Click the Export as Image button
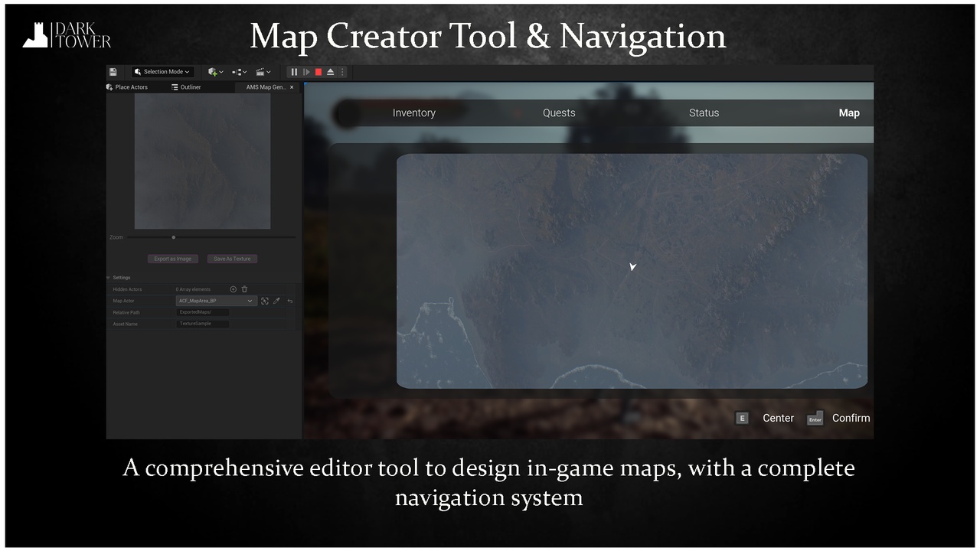 (x=173, y=259)
